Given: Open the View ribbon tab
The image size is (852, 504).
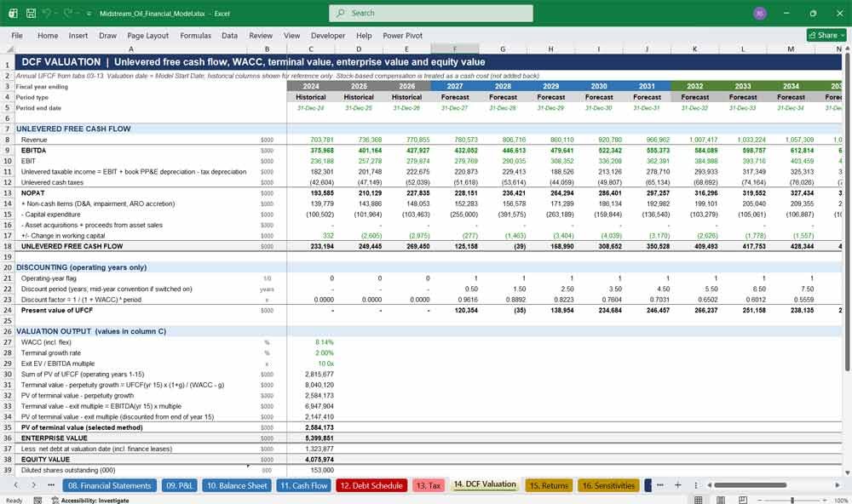Looking at the screenshot, I should (291, 35).
